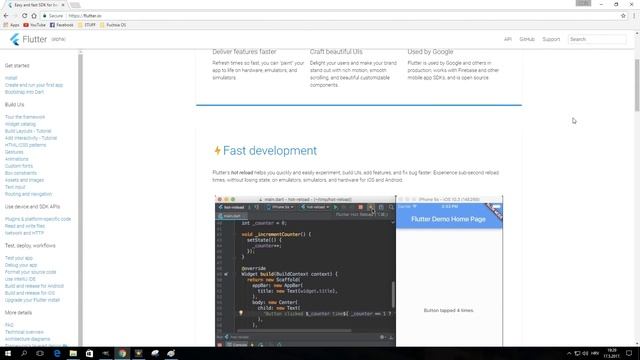Open the Box constraints link
640x360 pixels.
[21, 173]
